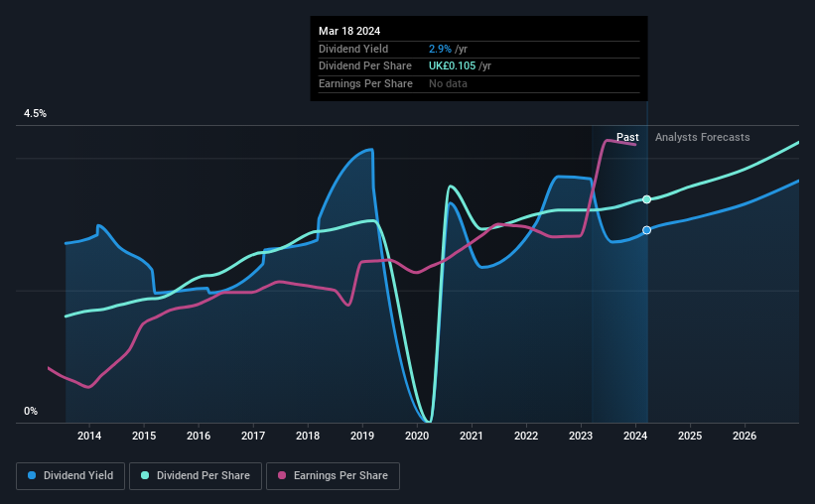Viewport: 815px width, 504px height.
Task: Click the blue Dividend Yield legend dot
Action: point(32,475)
